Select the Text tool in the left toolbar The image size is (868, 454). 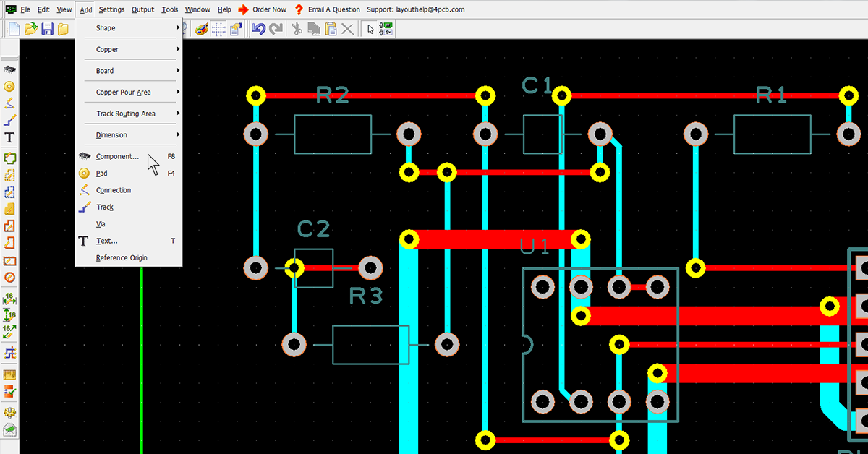click(x=9, y=137)
